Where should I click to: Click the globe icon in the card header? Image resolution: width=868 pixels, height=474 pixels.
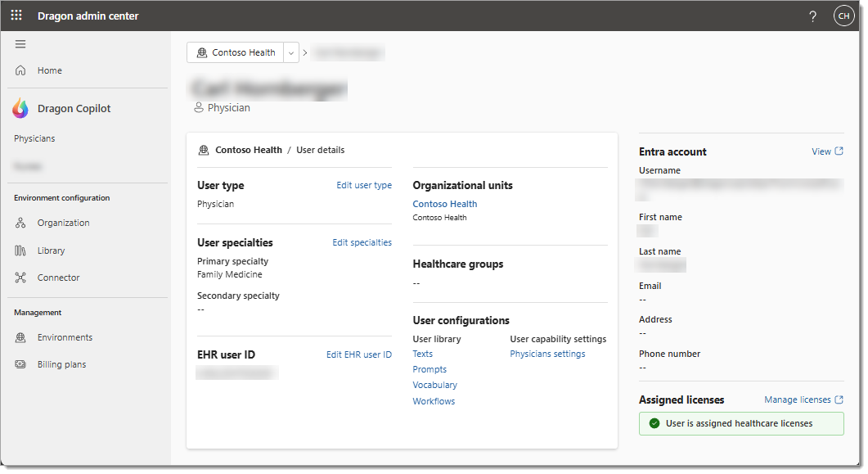coord(204,150)
